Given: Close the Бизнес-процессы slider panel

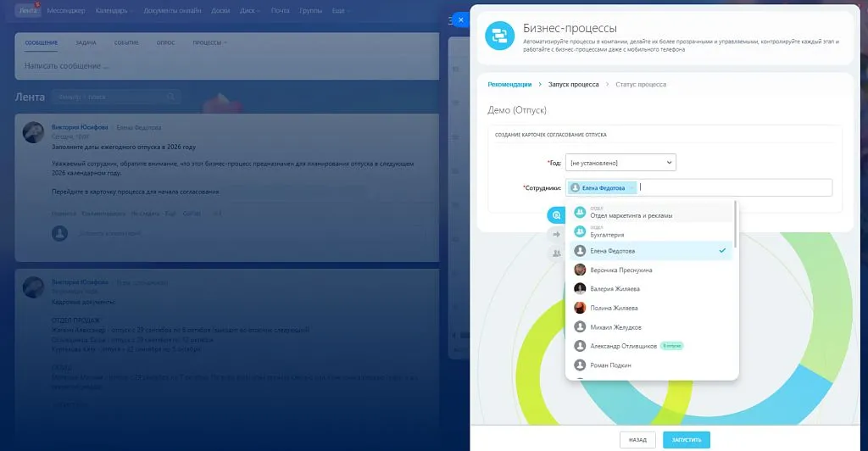Looking at the screenshot, I should pyautogui.click(x=460, y=19).
